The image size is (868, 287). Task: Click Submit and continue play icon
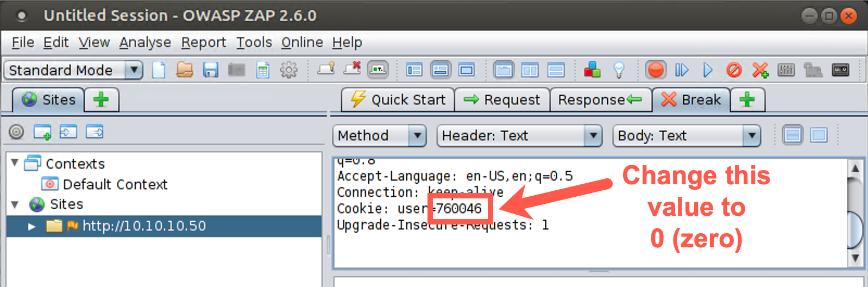[708, 70]
